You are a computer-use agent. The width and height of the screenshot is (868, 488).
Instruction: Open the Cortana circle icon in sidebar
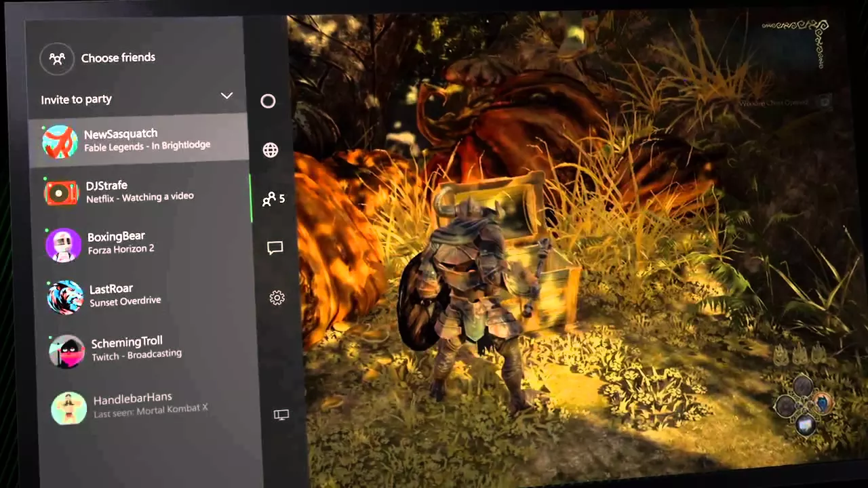269,101
